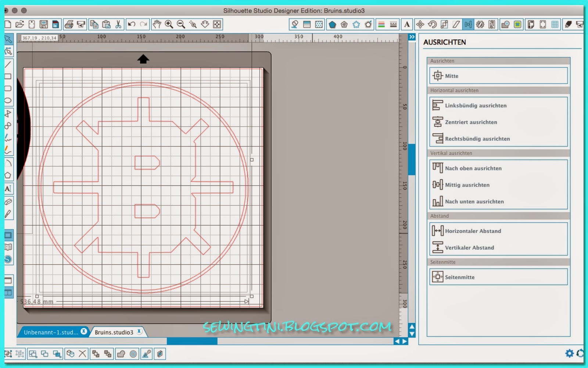
Task: Click the Mitte align center button
Action: [x=498, y=76]
